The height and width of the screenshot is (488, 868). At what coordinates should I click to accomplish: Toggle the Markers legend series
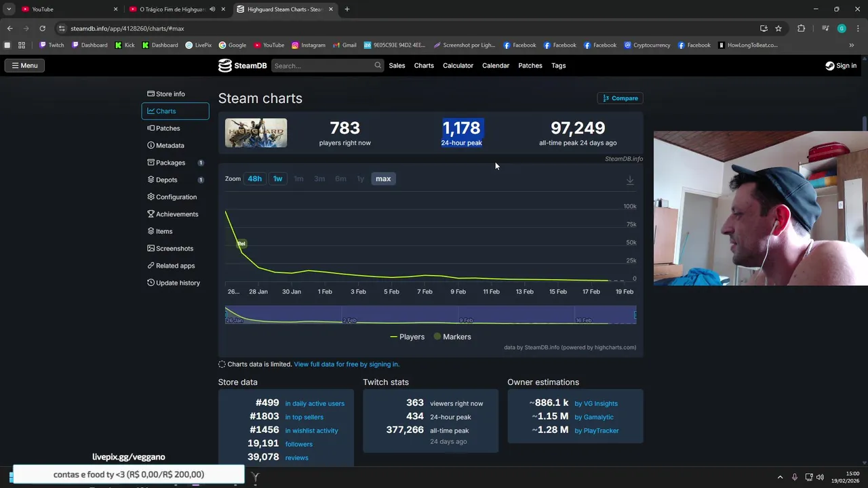point(452,337)
